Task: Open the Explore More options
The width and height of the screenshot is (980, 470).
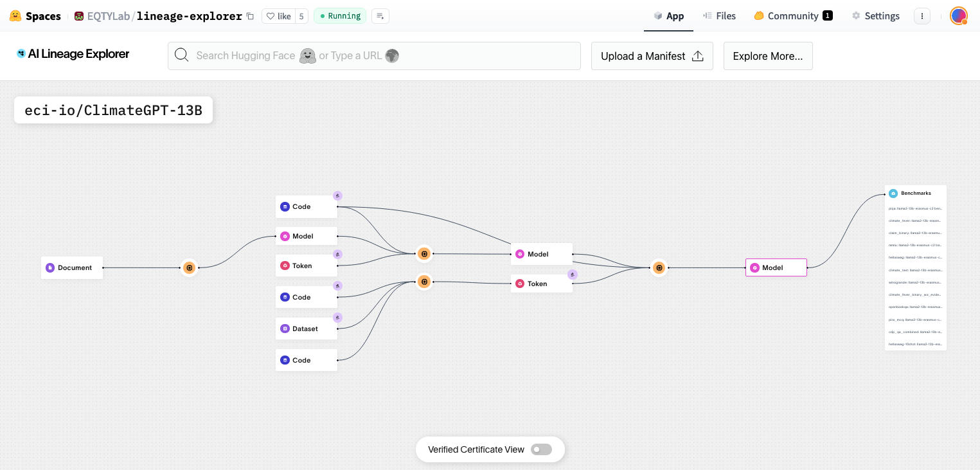Action: (x=768, y=56)
